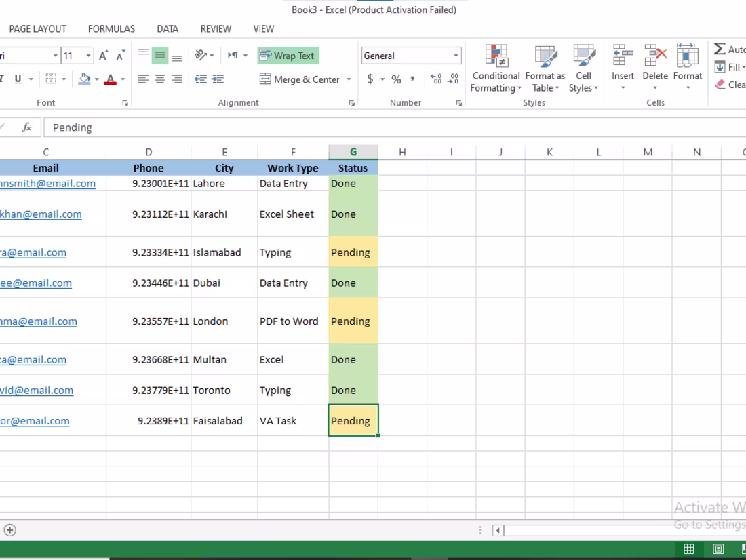Align text right
This screenshot has height=560, width=746.
[177, 79]
